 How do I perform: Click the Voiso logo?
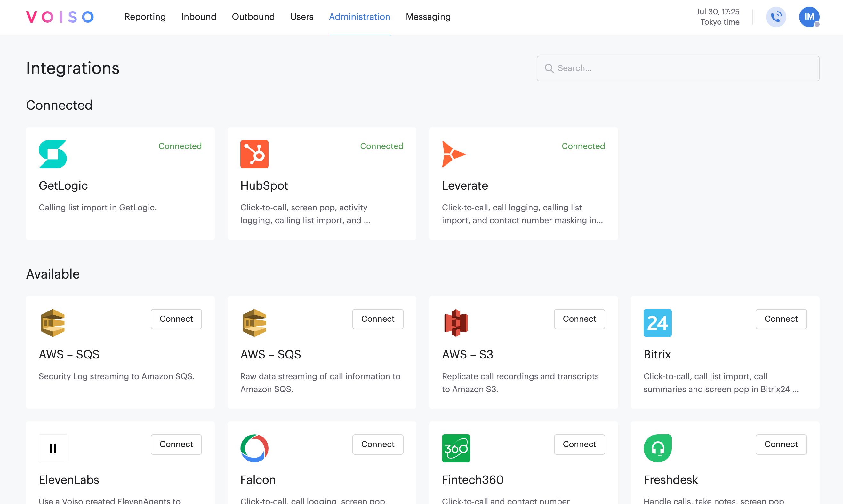point(60,17)
